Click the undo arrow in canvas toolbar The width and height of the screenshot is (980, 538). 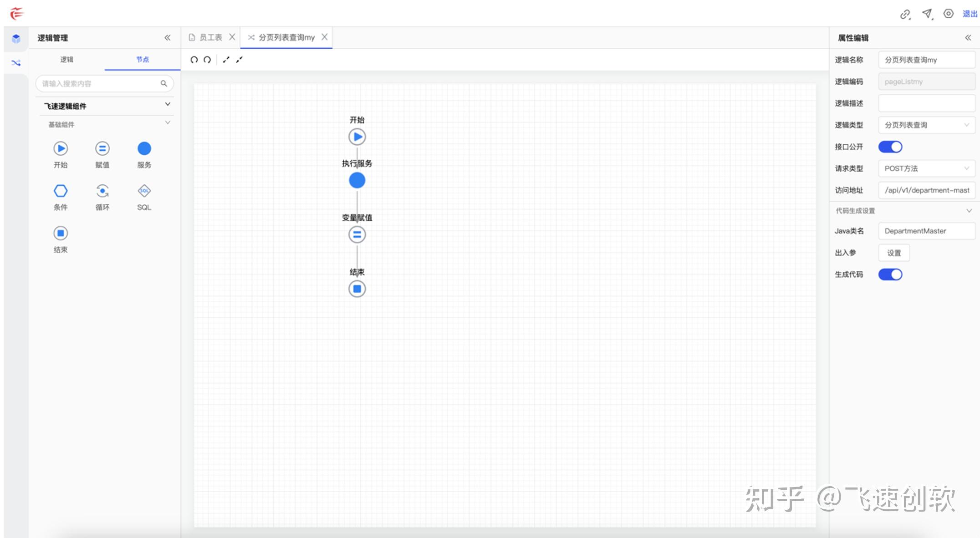[x=194, y=60]
